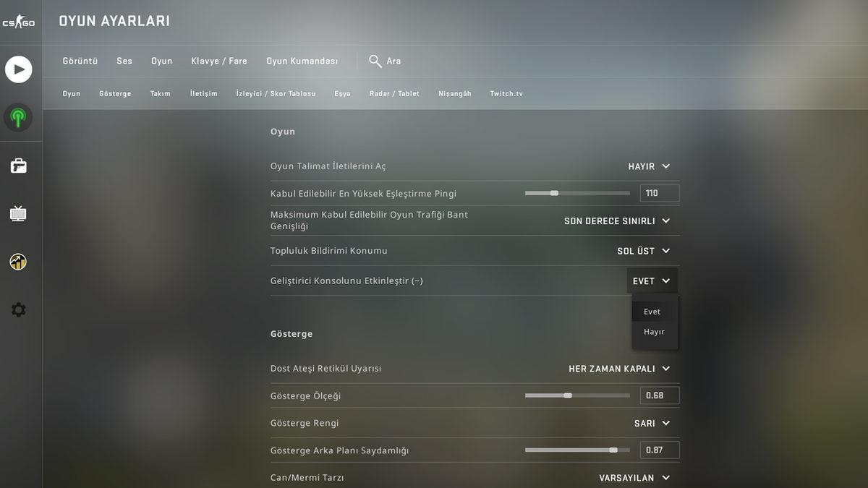Image resolution: width=868 pixels, height=488 pixels.
Task: Adjust the Gösterge Ölçeği slider
Action: point(566,395)
